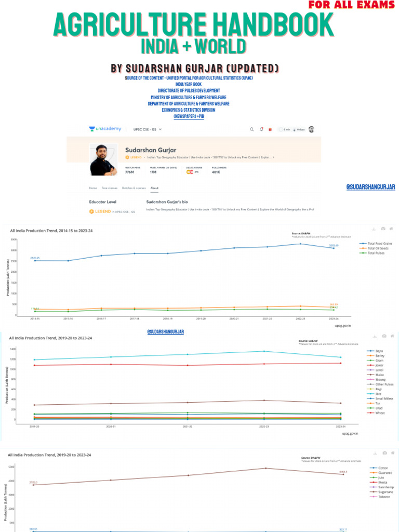Viewport: 399px width, 532px height.
Task: Toggle the Tobacco legend entry
Action: pos(380,496)
